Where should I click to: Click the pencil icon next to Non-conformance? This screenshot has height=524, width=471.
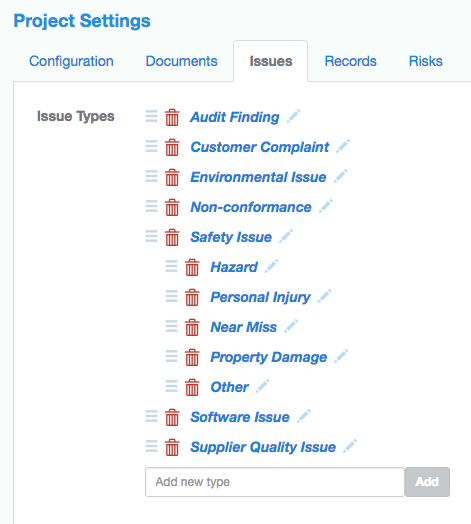[x=326, y=206]
